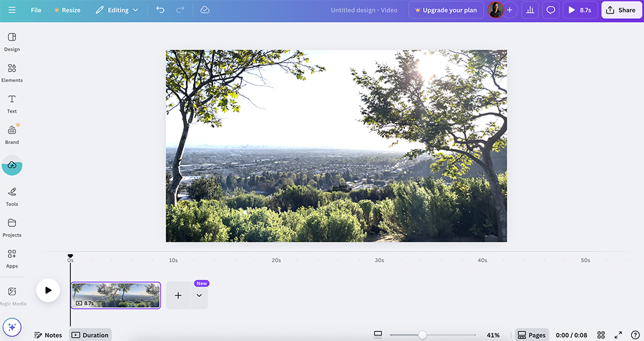Check cloud save status icon

tap(205, 10)
